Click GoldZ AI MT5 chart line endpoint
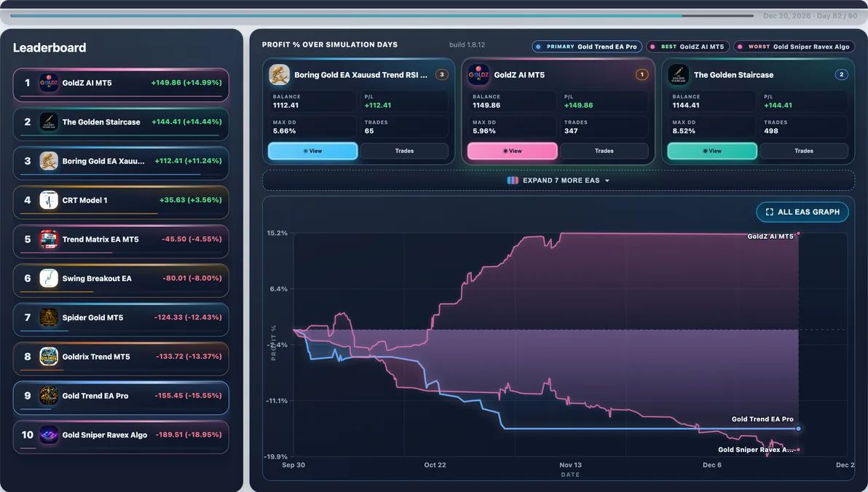Viewport: 868px width, 492px height. pos(797,234)
